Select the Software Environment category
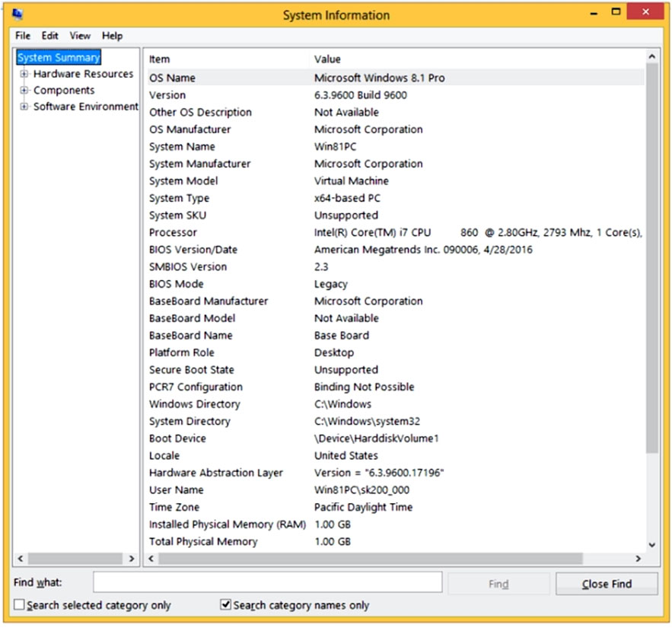 coord(86,107)
